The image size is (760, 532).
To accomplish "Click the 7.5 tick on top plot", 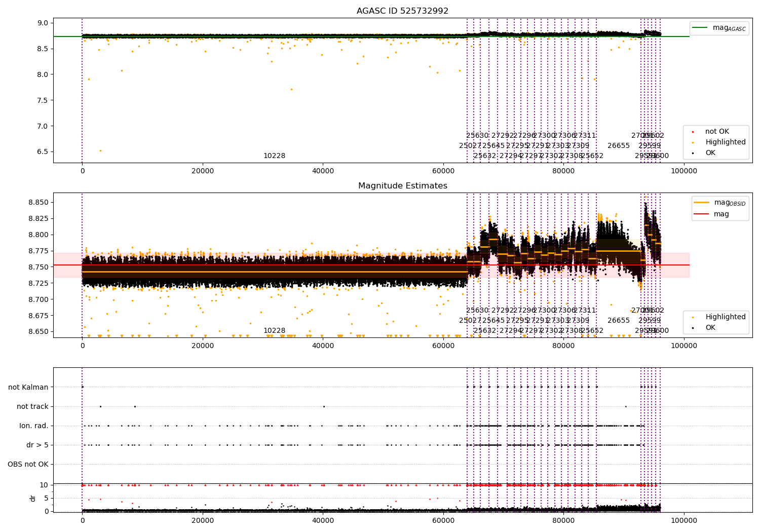I will click(x=43, y=100).
